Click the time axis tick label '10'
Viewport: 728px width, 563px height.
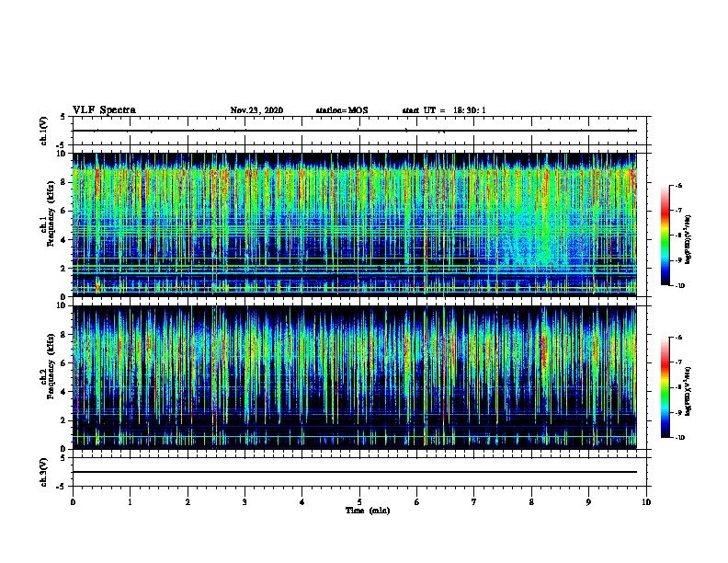point(646,502)
